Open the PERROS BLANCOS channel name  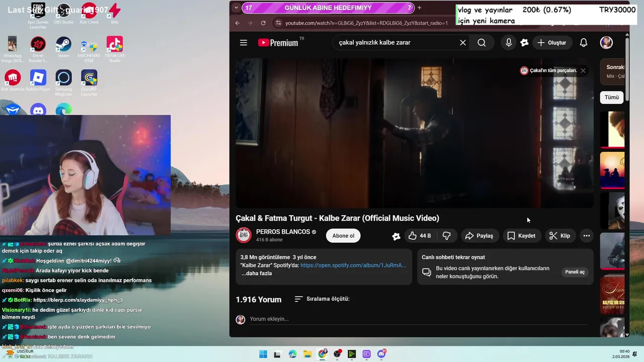coord(283,232)
